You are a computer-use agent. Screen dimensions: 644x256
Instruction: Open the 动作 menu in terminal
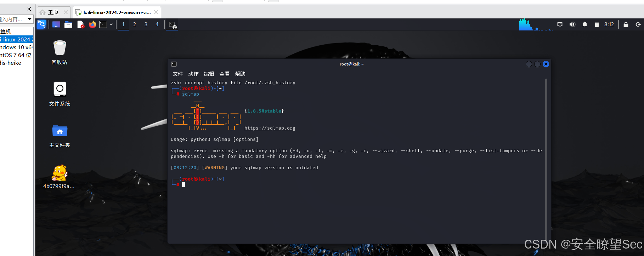[x=193, y=74]
